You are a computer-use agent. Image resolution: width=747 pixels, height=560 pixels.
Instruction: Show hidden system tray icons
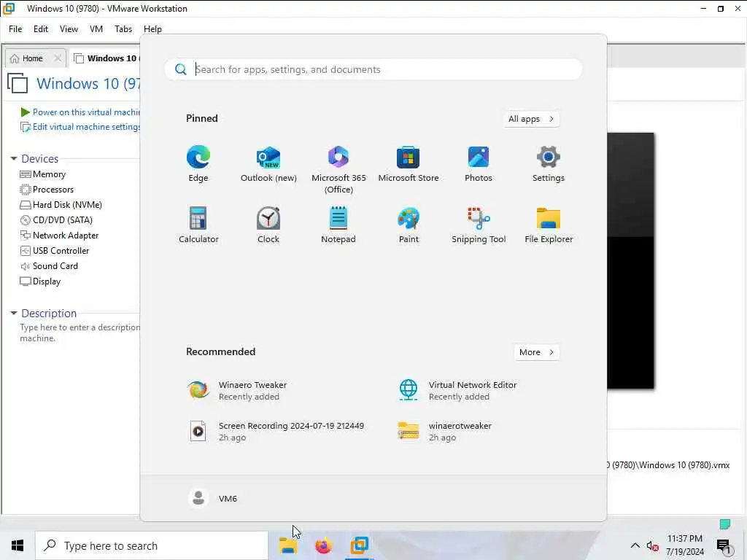(x=635, y=545)
